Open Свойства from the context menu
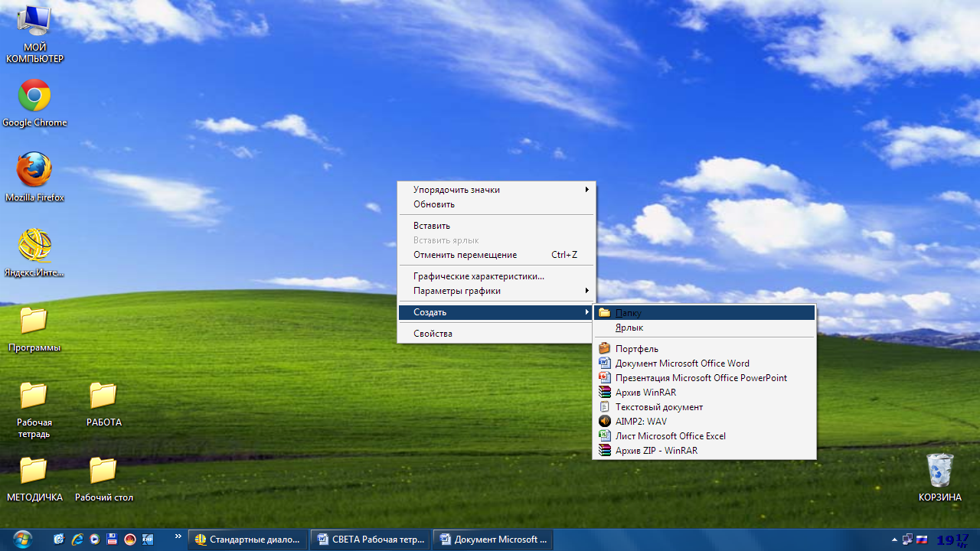 [x=496, y=334]
